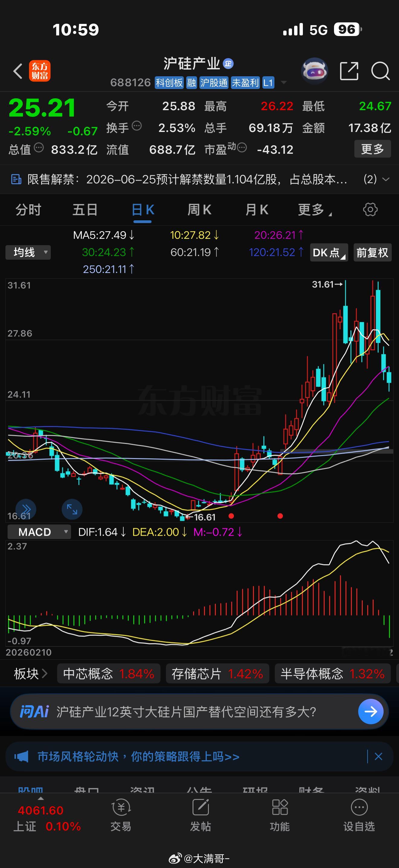This screenshot has width=399, height=868.
Task: Expand the 限售解禁 (2) notices chevron
Action: coord(386,179)
